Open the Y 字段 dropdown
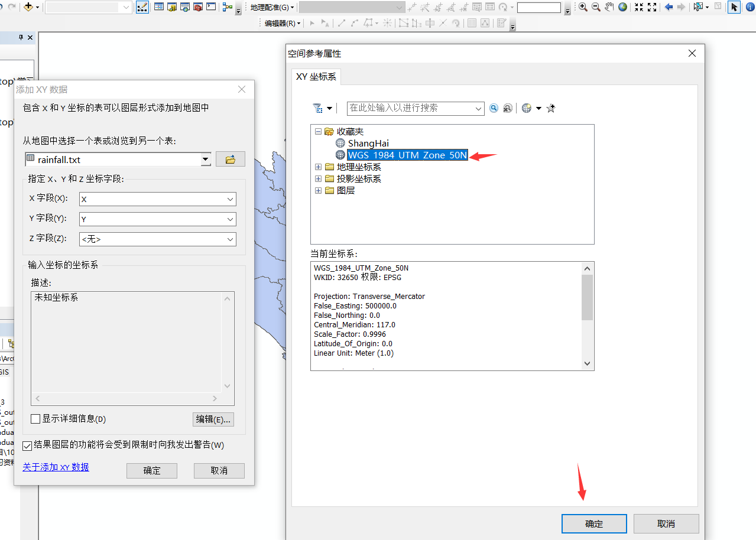 231,219
